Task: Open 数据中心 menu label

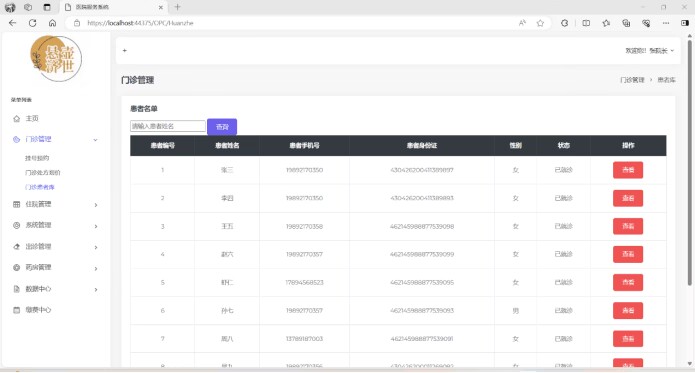Action: 38,289
